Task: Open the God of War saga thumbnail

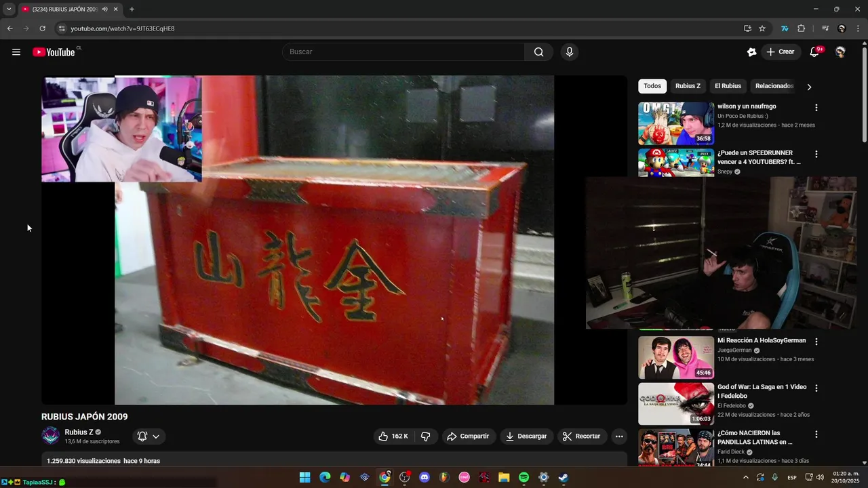Action: 676,404
